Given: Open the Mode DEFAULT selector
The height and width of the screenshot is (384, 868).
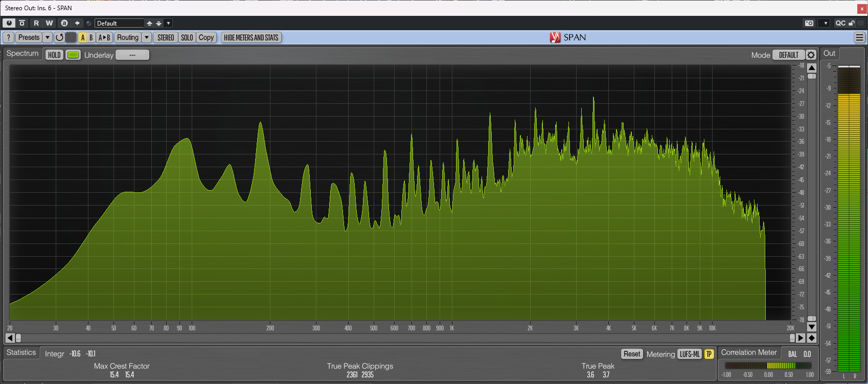Looking at the screenshot, I should click(789, 55).
